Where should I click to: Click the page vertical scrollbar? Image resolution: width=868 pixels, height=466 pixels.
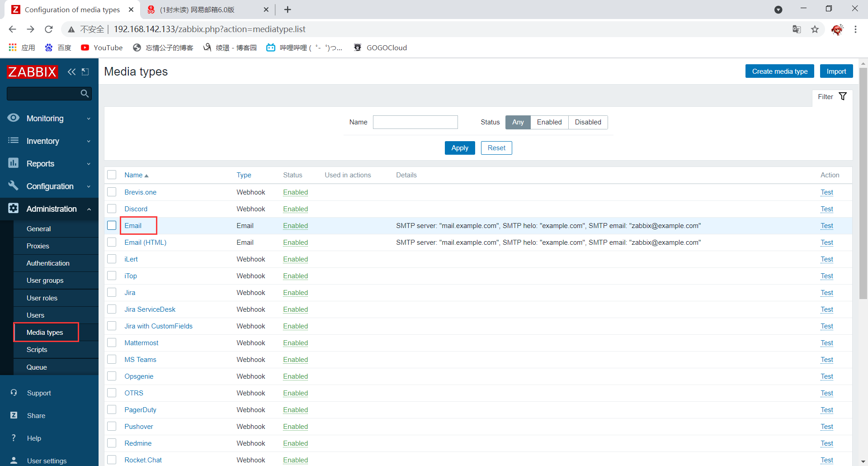(x=863, y=183)
